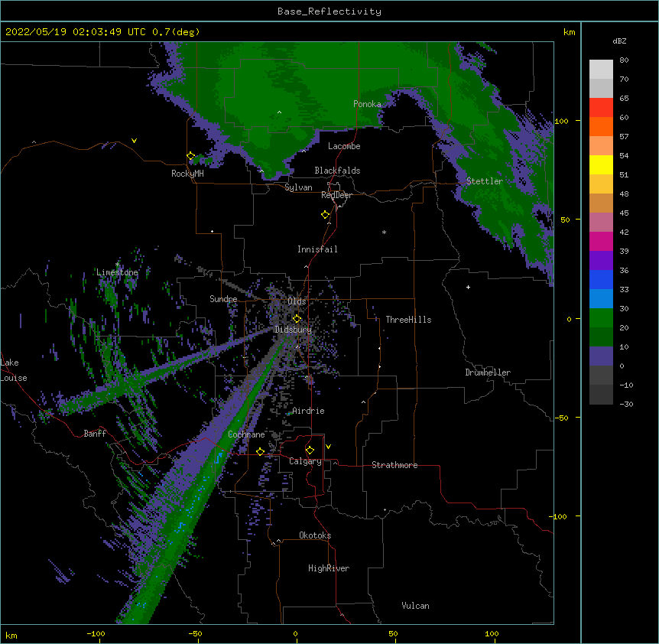Click the magenta 42 dBZ color swatch
Screen dimensions: 659x644
point(601,241)
